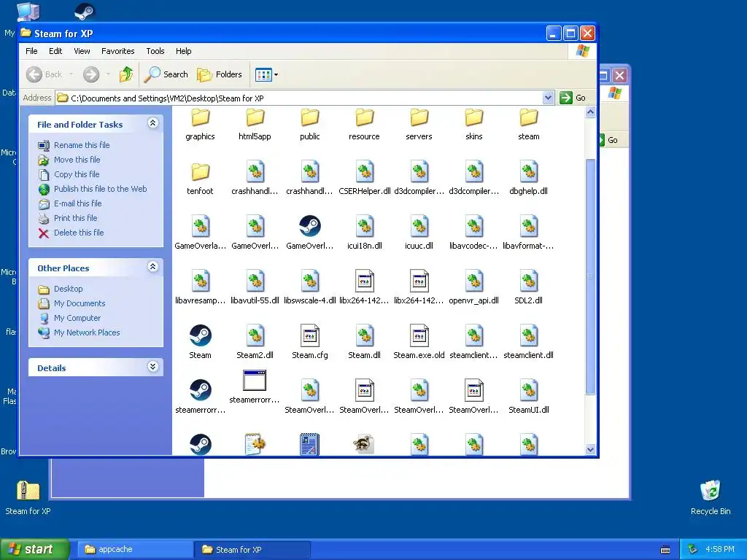Select the public folder icon

coord(309,117)
